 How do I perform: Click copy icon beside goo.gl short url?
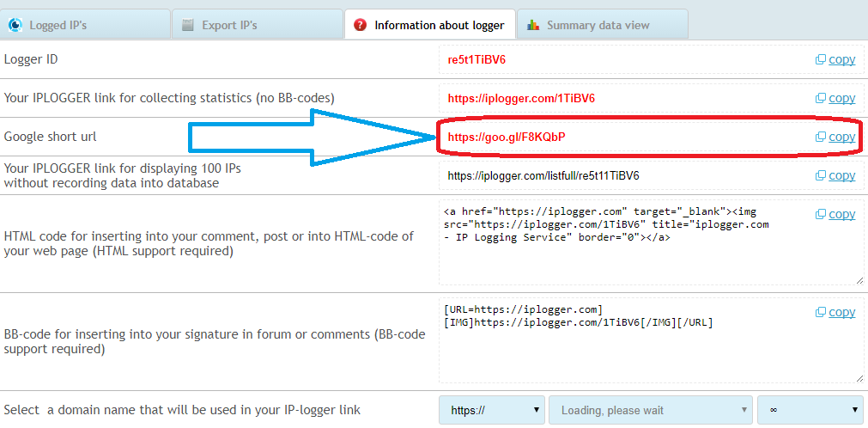pos(821,137)
